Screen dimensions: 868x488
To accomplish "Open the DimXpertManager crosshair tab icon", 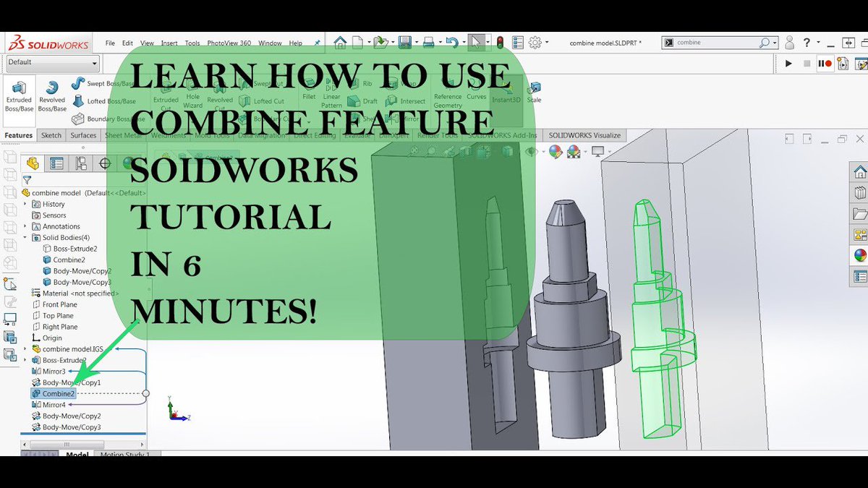I will coord(104,163).
